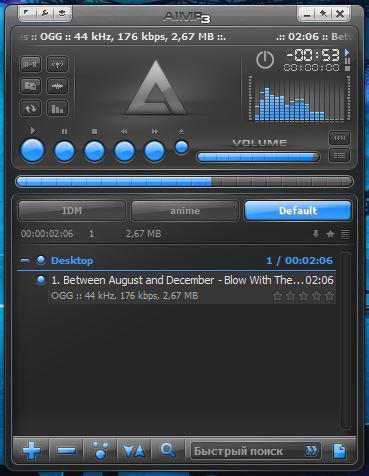This screenshot has height=476, width=369.
Task: Add files with the plus button
Action: [x=31, y=450]
